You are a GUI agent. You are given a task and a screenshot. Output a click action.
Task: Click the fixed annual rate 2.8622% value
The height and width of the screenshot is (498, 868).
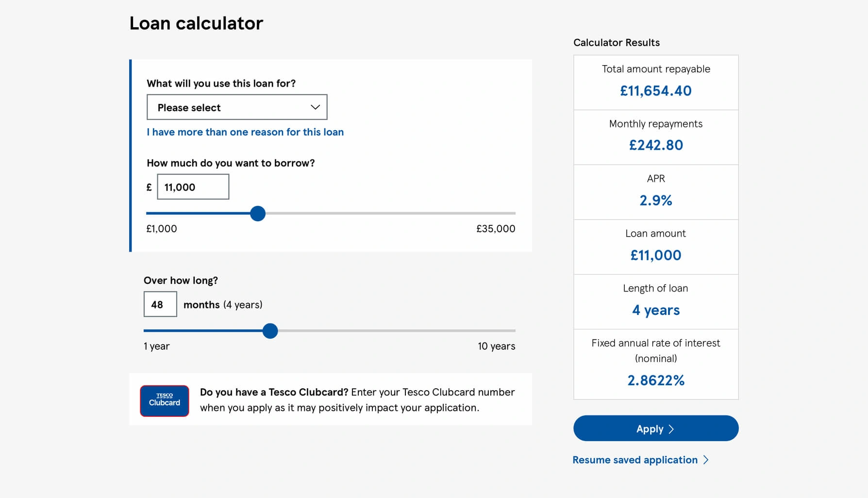click(x=656, y=380)
